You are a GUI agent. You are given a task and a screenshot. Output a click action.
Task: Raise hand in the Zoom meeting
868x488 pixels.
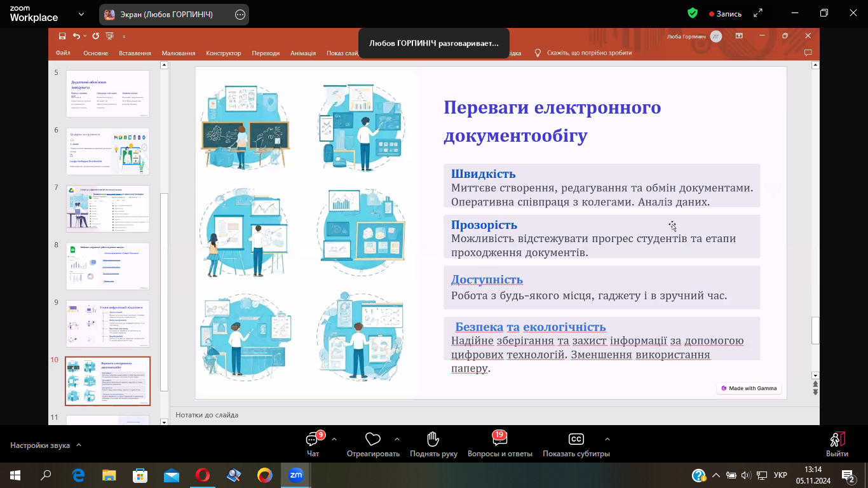(x=433, y=439)
